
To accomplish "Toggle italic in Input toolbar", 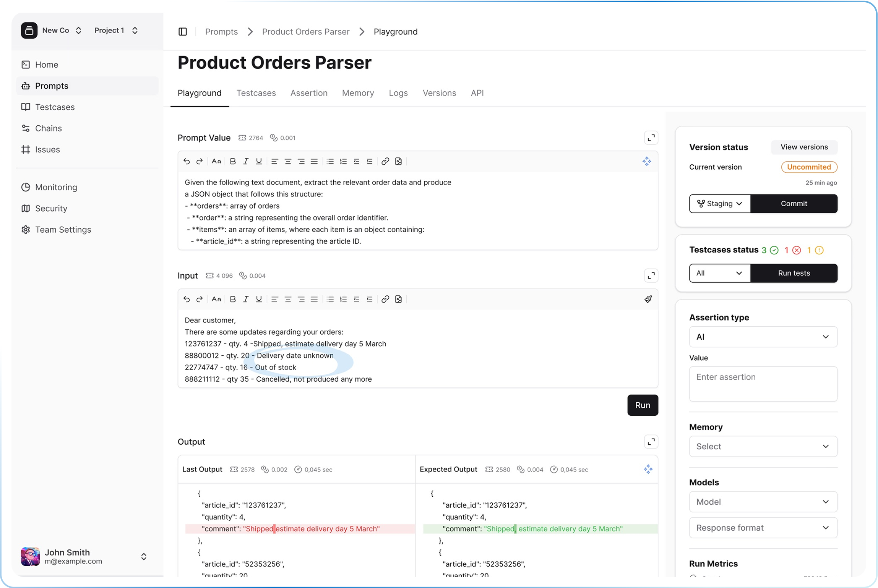I will tap(246, 299).
